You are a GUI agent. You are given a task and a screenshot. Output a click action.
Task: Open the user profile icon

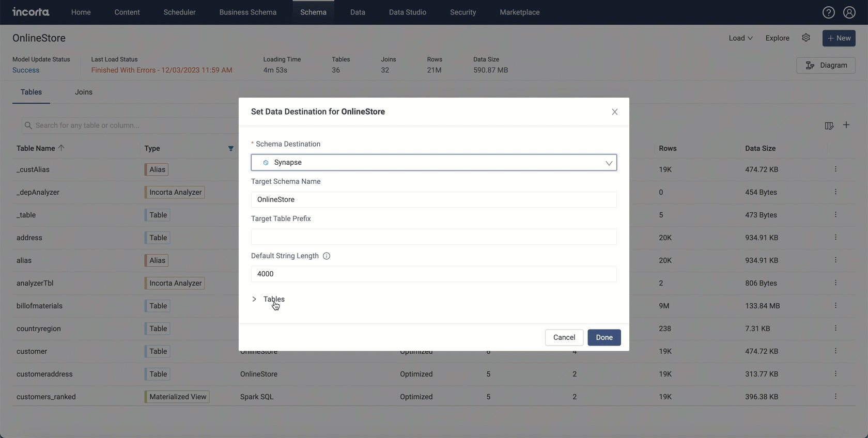coord(849,12)
